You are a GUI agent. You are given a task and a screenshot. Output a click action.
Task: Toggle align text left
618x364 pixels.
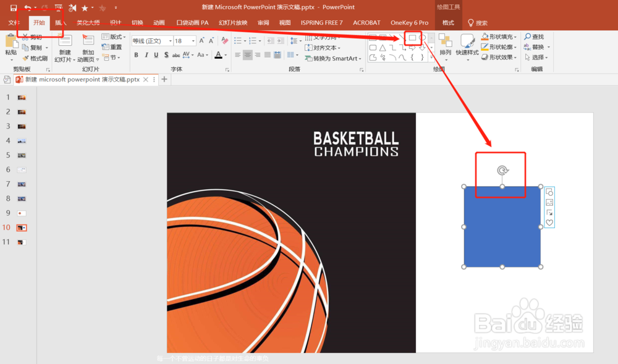click(x=238, y=55)
